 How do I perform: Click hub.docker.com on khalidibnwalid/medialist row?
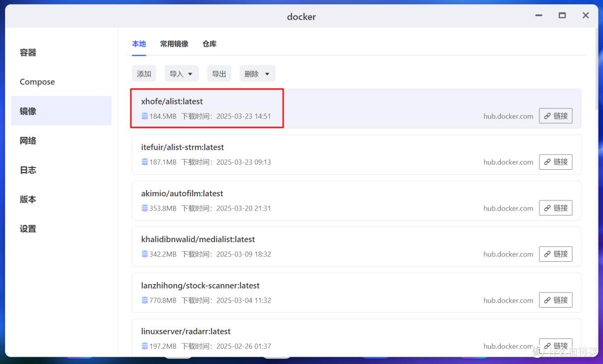(x=508, y=254)
